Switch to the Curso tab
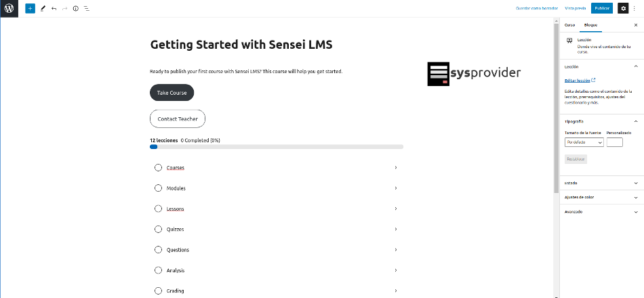Screen dimensions: 644x298 tap(569, 24)
